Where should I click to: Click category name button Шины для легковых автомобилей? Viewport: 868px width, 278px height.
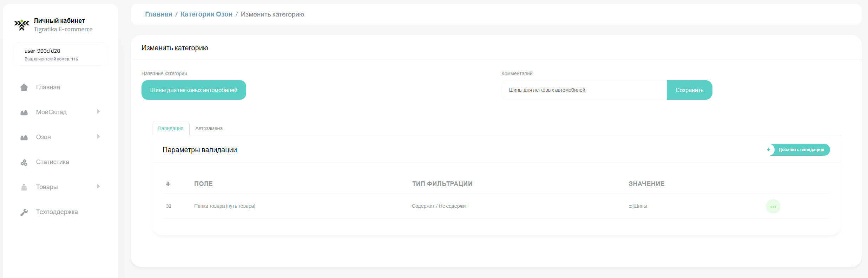click(x=194, y=90)
